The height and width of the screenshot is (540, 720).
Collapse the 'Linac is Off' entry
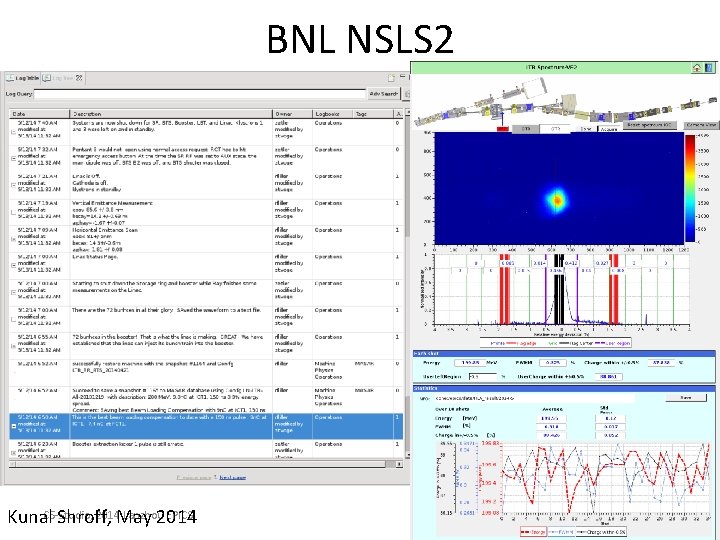[x=13, y=185]
